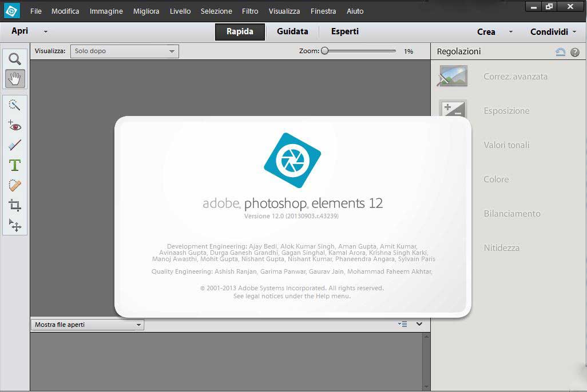
Task: Click the Photoshop Elements logo in title bar
Action: point(11,11)
